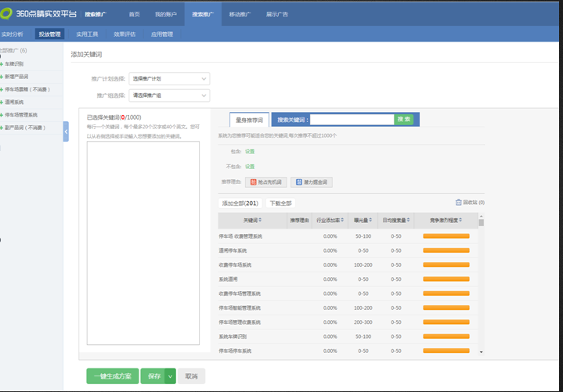
Task: Switch to the 量身推荐词 tab
Action: (250, 120)
